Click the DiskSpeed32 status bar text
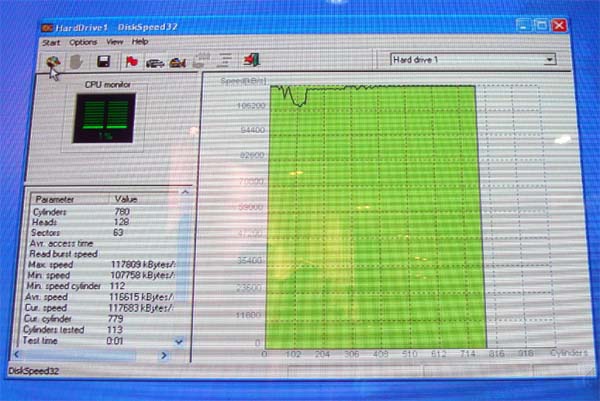The image size is (600, 401). [x=34, y=371]
